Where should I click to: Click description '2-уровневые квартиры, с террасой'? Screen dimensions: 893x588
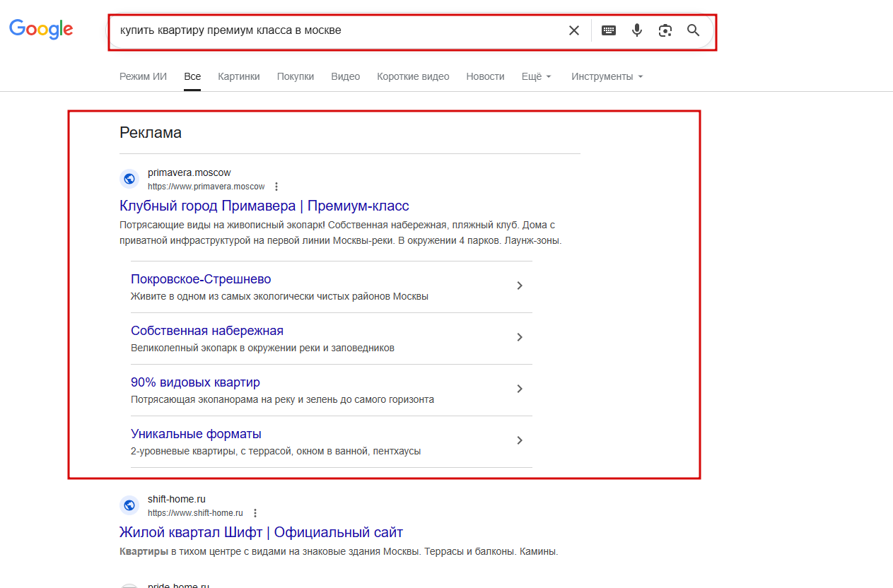[x=276, y=451]
